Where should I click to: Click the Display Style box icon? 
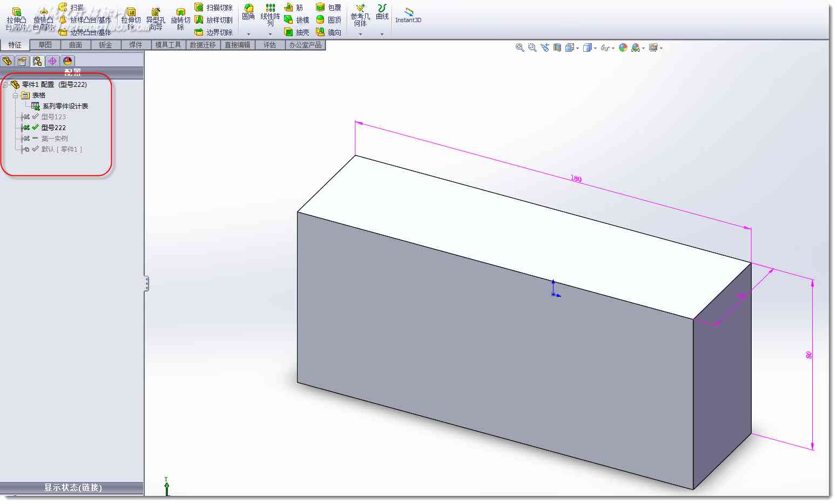point(588,47)
